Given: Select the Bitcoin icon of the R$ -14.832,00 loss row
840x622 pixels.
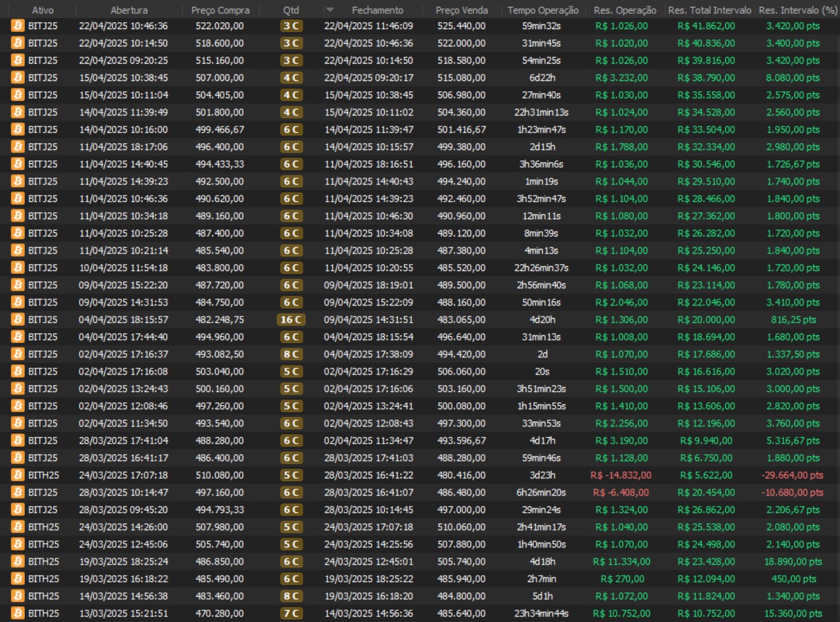Looking at the screenshot, I should [17, 475].
